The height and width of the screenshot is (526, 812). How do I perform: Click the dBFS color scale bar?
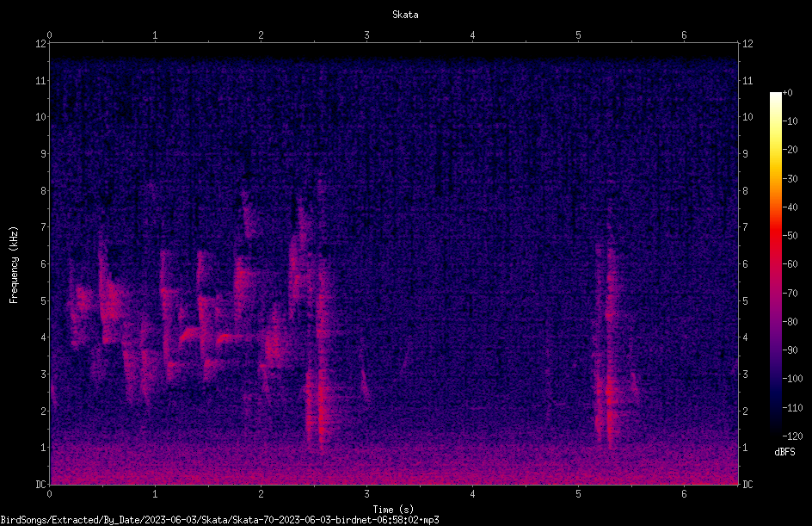click(775, 263)
